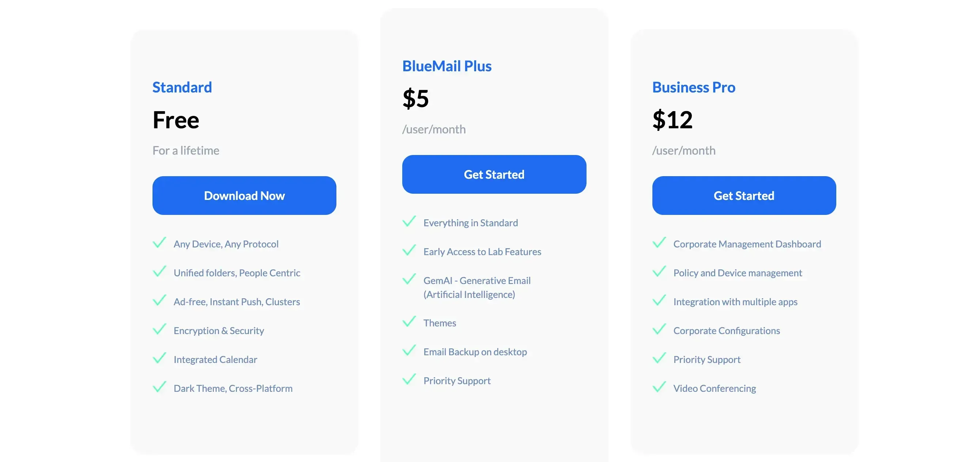Click Download Now for the Standard plan

(244, 196)
